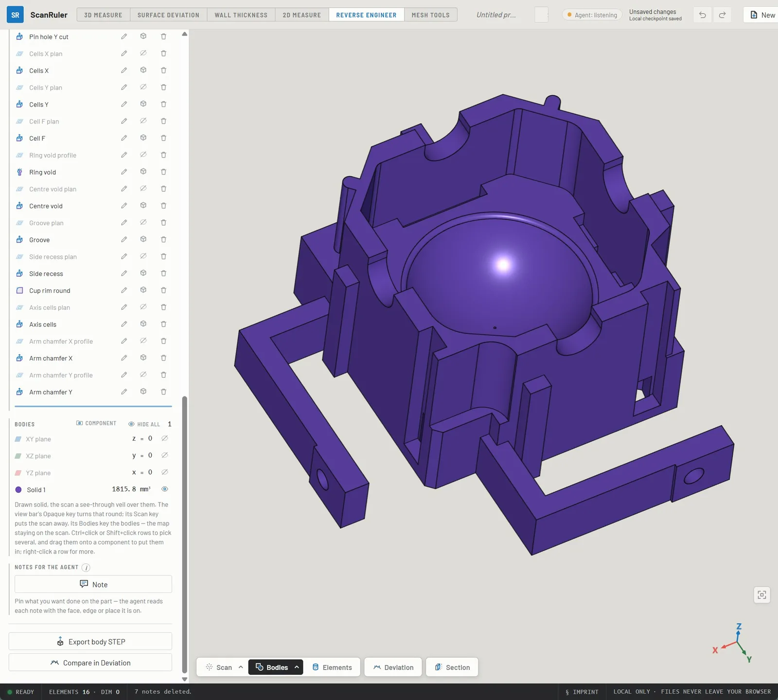Image resolution: width=778 pixels, height=700 pixels.
Task: Click the YZ plane pink color swatch
Action: coord(18,473)
